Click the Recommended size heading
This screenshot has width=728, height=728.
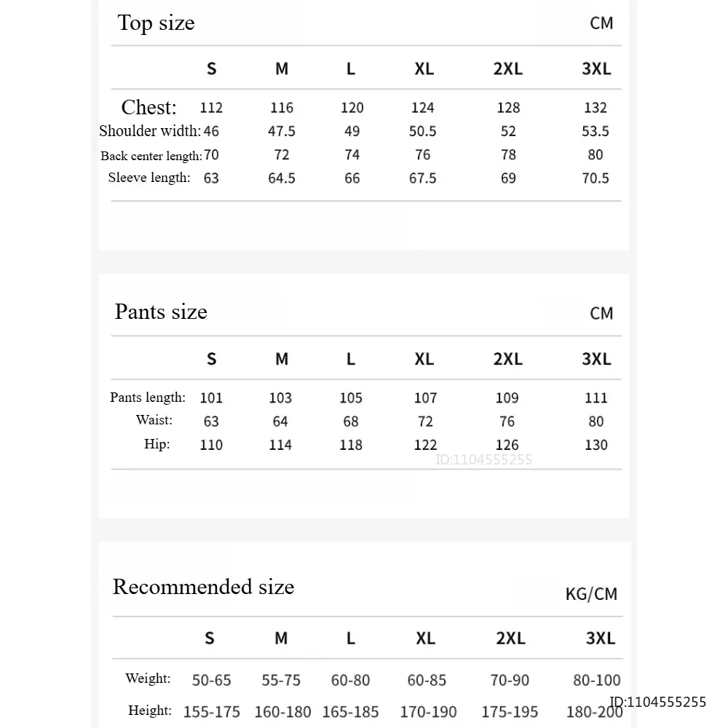[x=203, y=587]
